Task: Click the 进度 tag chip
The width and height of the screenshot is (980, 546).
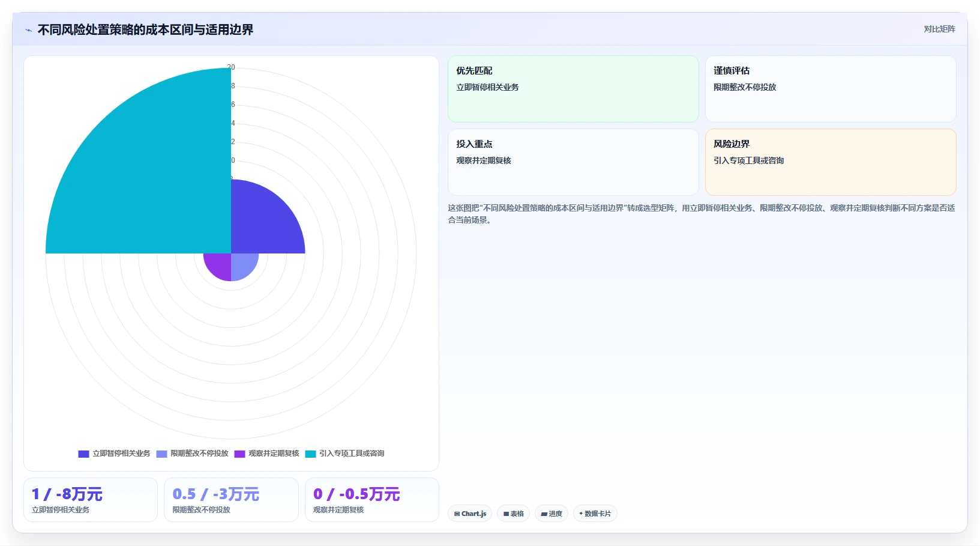Action: [x=552, y=514]
